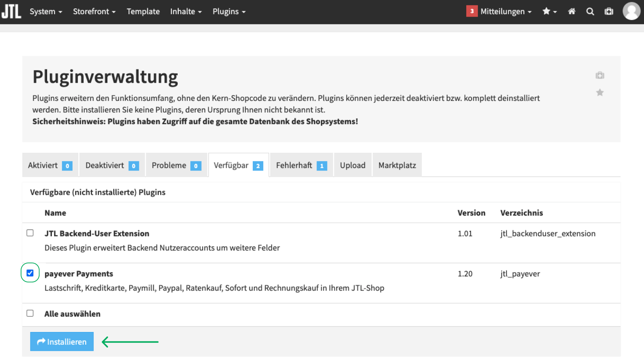Click version 1.20 of payever Payments
The height and width of the screenshot is (357, 644).
(465, 274)
